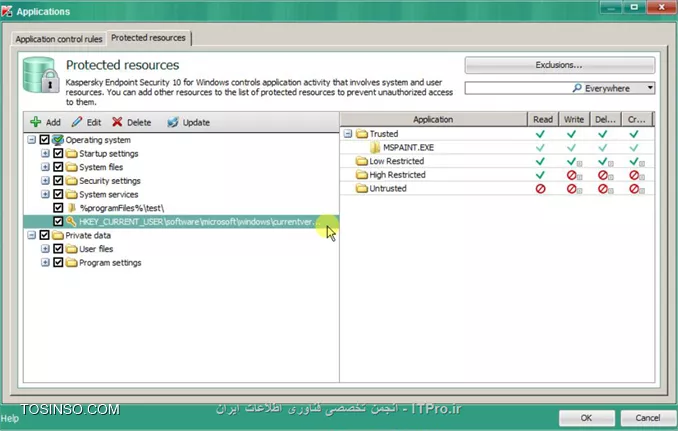Uncheck the User files checkbox
The width and height of the screenshot is (678, 431).
[x=58, y=249]
